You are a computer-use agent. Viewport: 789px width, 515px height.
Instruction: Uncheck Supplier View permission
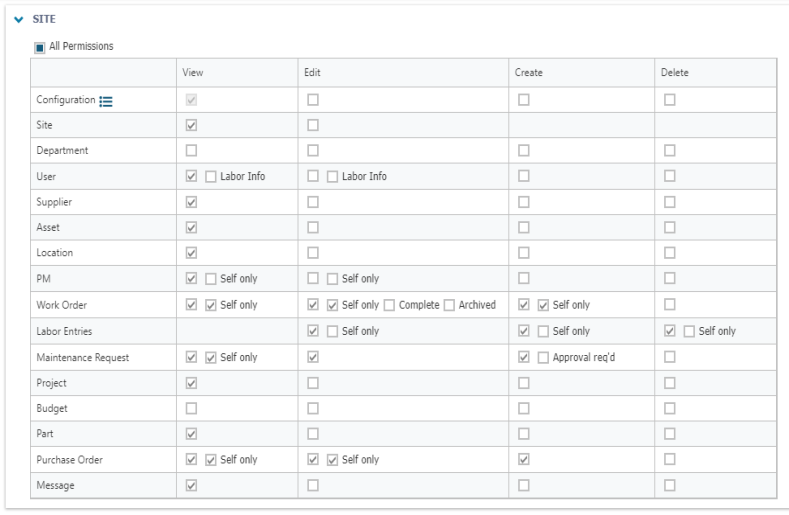191,202
